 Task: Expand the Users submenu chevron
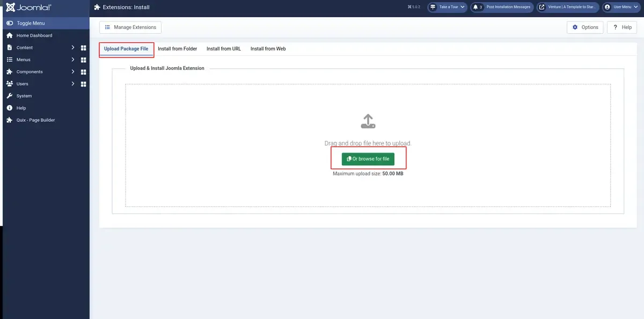click(x=73, y=84)
